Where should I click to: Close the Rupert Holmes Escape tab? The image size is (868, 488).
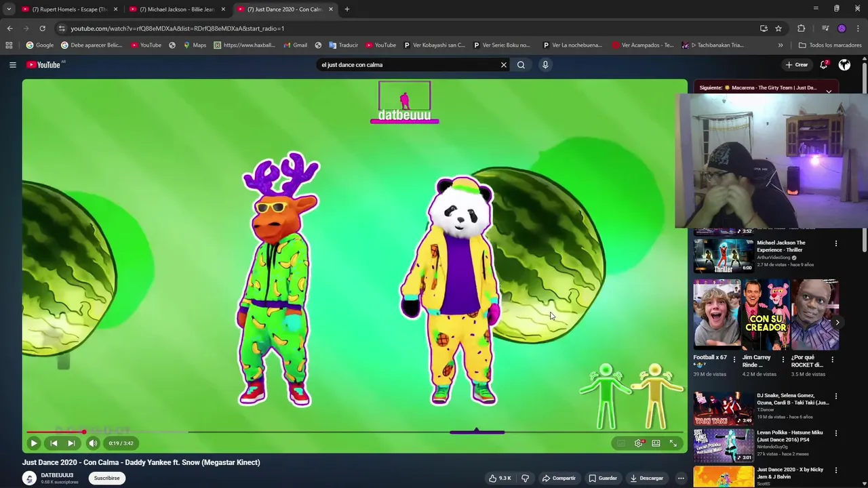pyautogui.click(x=115, y=9)
